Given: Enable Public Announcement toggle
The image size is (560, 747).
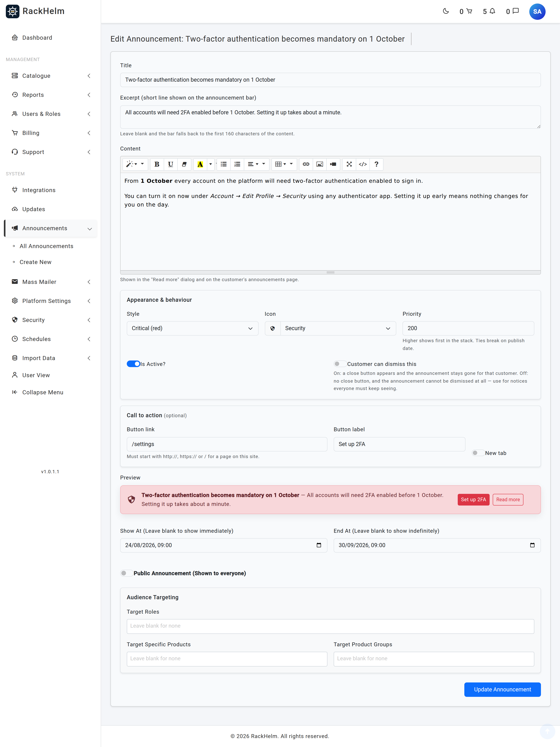Looking at the screenshot, I should pos(127,573).
